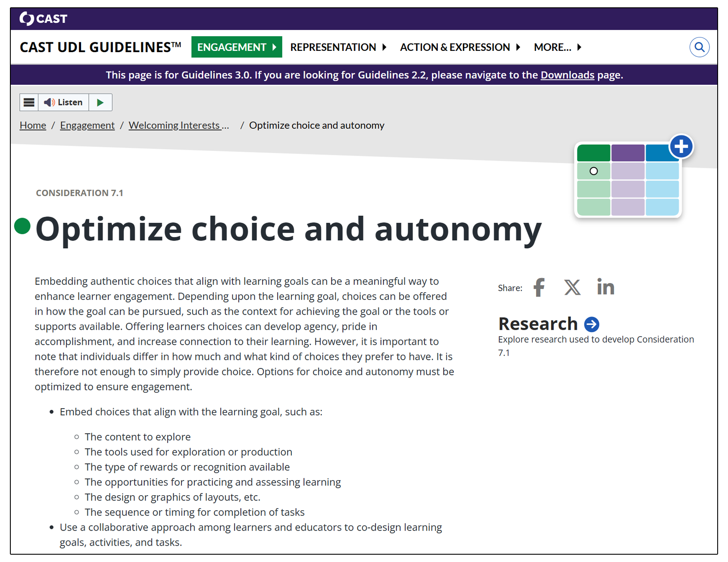Click 'Optimize choice and autonomy' breadcrumb text
This screenshot has width=728, height=562.
click(317, 125)
